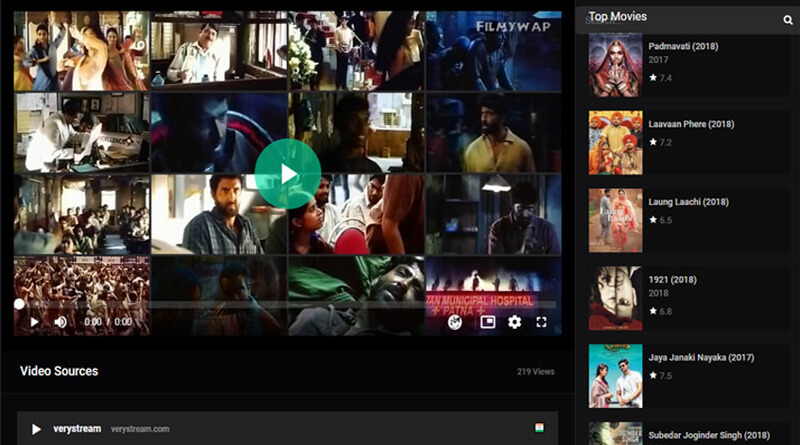Click the Laavaan Phere poster thumbnail
The image size is (800, 445).
[x=615, y=143]
